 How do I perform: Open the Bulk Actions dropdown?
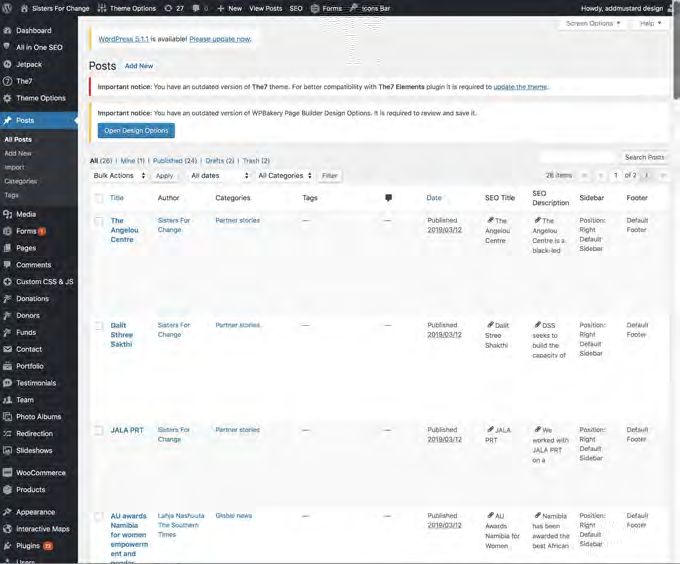119,176
